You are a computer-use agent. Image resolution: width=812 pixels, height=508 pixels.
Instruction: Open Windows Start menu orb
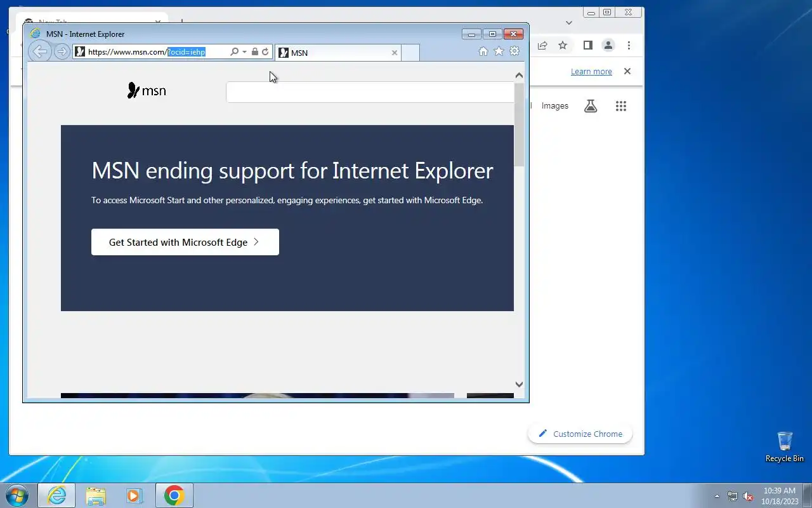point(17,495)
